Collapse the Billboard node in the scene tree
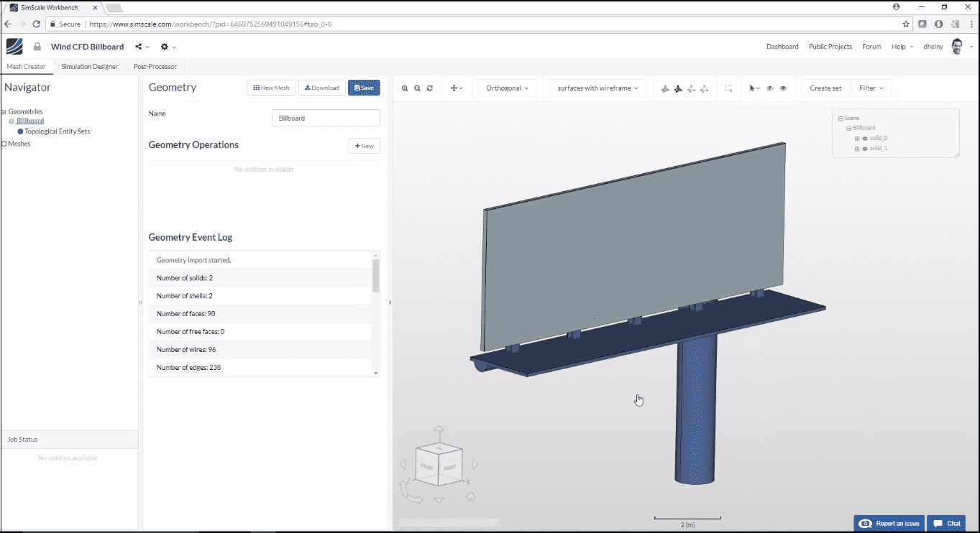Image resolution: width=980 pixels, height=533 pixels. pos(848,128)
